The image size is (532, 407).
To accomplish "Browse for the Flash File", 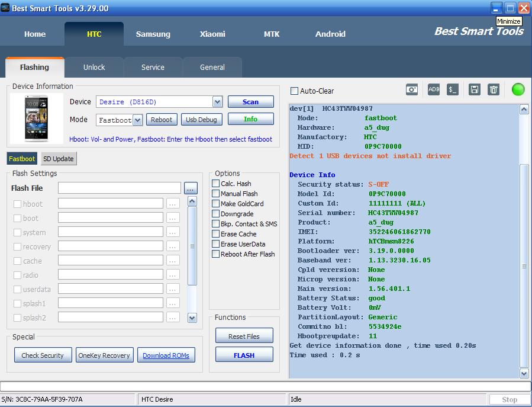I will point(191,188).
